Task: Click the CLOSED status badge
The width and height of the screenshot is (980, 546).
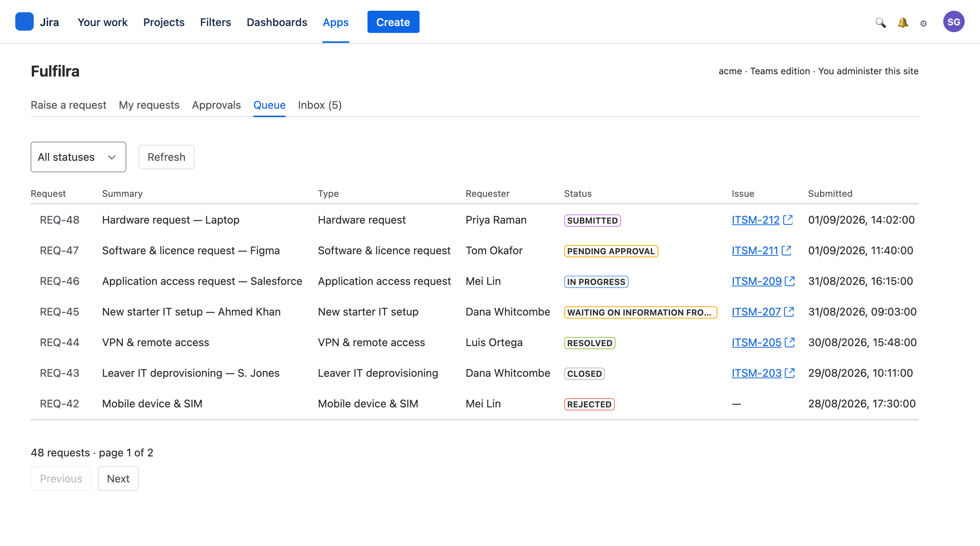Action: tap(584, 374)
